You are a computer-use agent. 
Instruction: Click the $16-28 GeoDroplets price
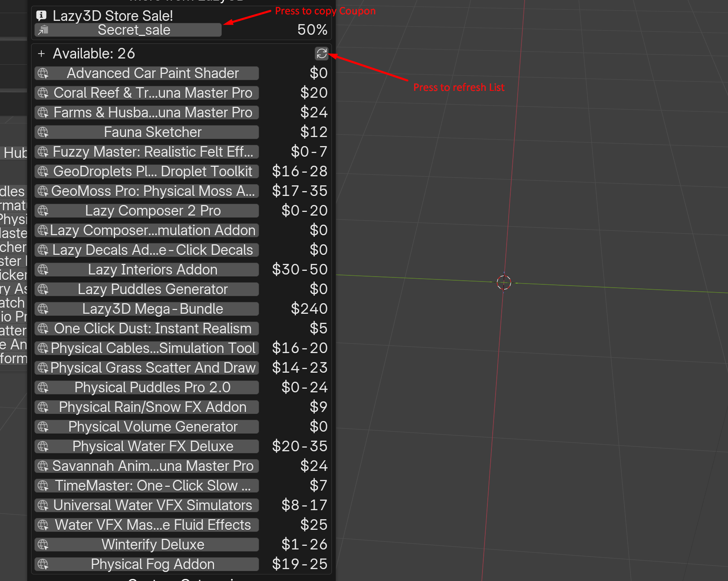(300, 171)
